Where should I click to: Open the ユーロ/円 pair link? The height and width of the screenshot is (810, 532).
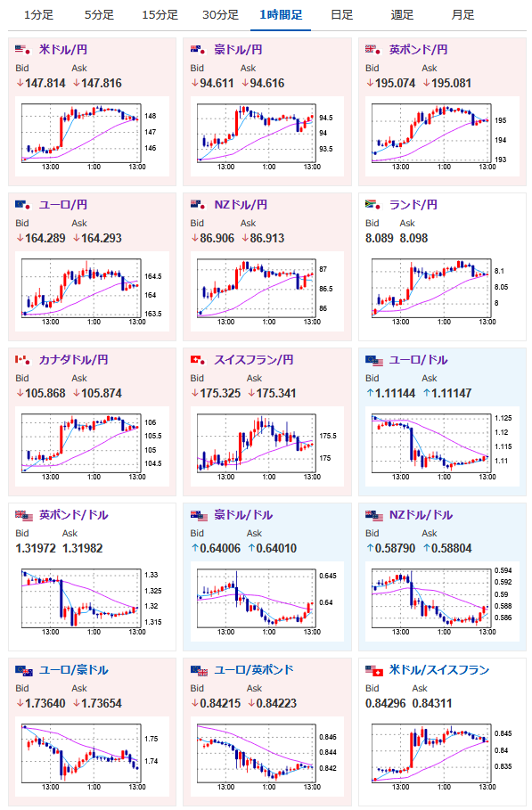[x=63, y=205]
